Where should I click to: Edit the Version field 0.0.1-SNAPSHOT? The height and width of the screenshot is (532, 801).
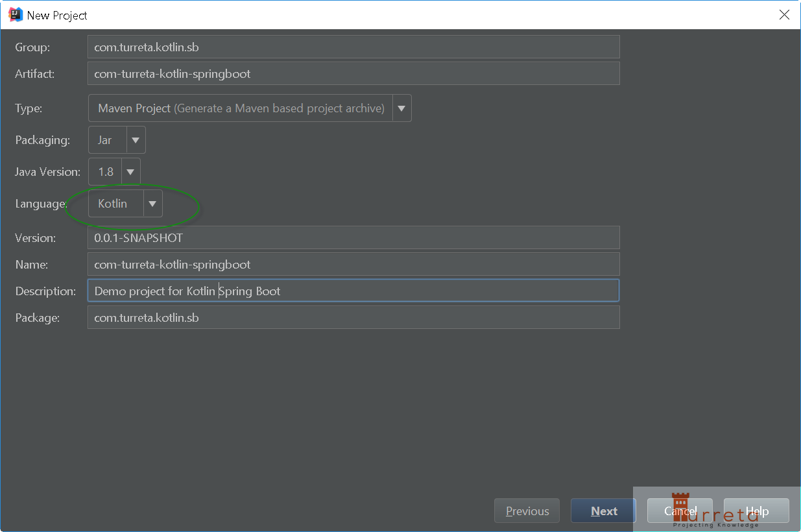point(353,237)
